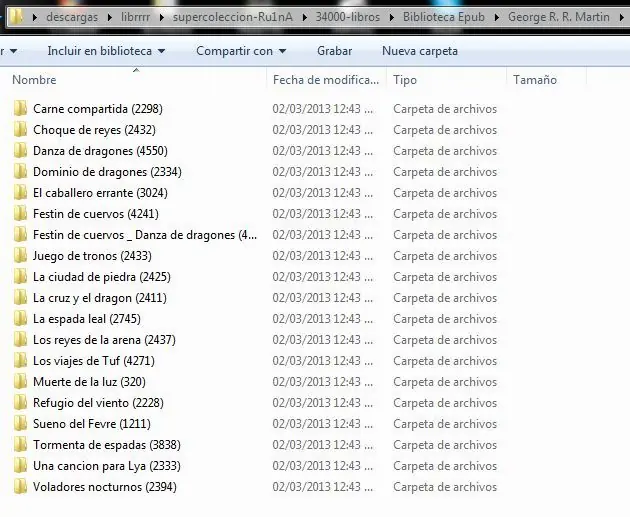
Task: Select the Dominio de dragones (2334) folder icon
Action: 20,172
